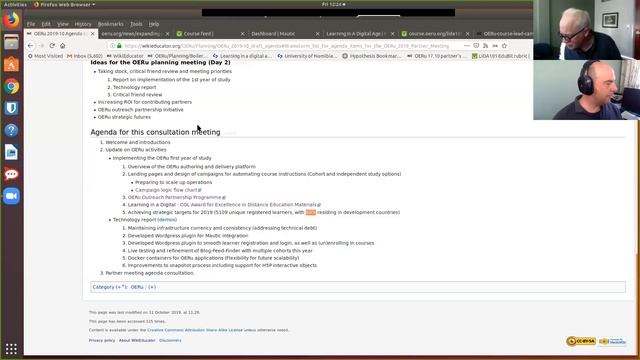Open the Technology report demos link
This screenshot has width=640, height=360.
click(167, 220)
